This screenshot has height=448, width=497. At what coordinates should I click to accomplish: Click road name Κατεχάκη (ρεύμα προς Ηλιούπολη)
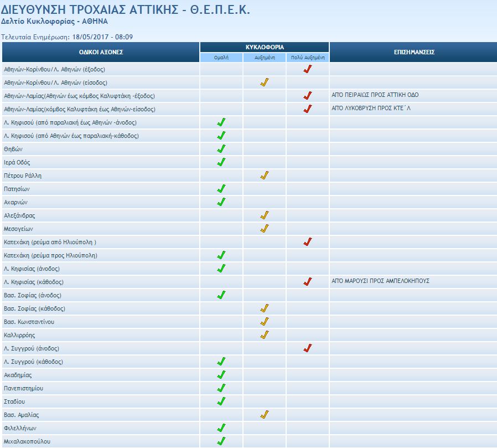50,255
